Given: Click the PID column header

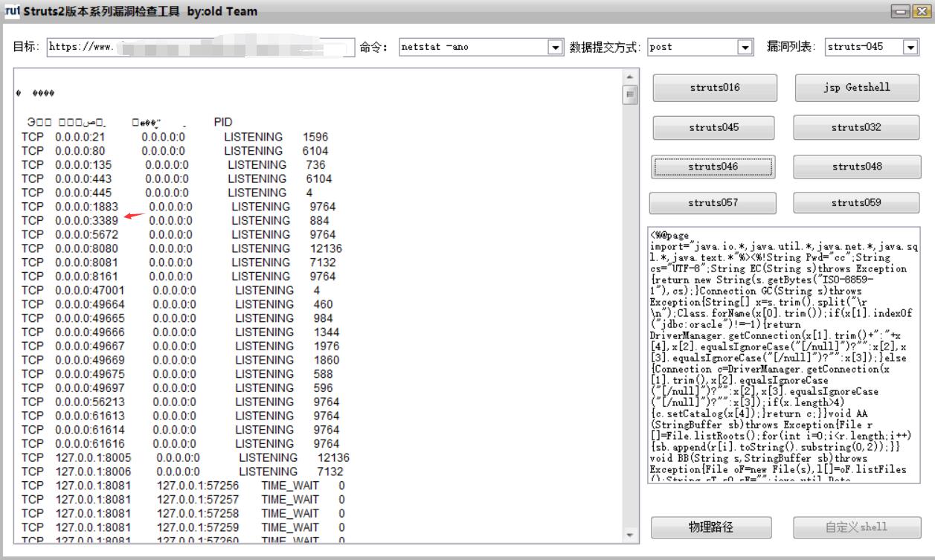Looking at the screenshot, I should (223, 122).
